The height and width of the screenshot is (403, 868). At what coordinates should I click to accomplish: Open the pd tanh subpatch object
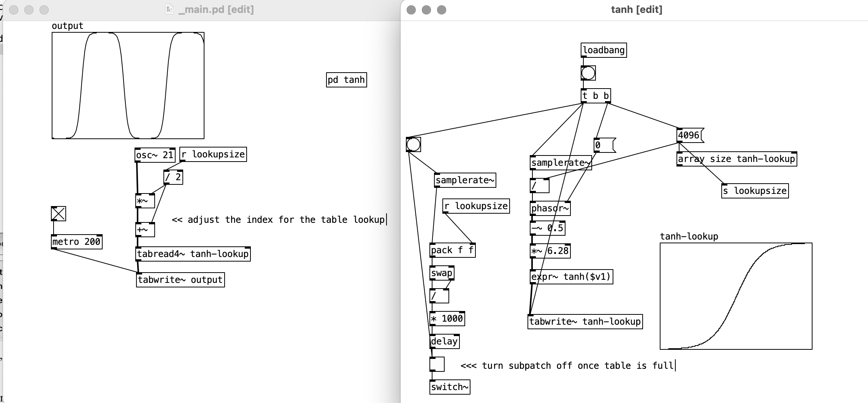(346, 80)
